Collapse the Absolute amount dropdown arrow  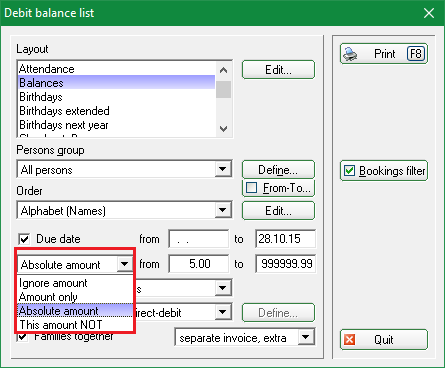point(125,264)
